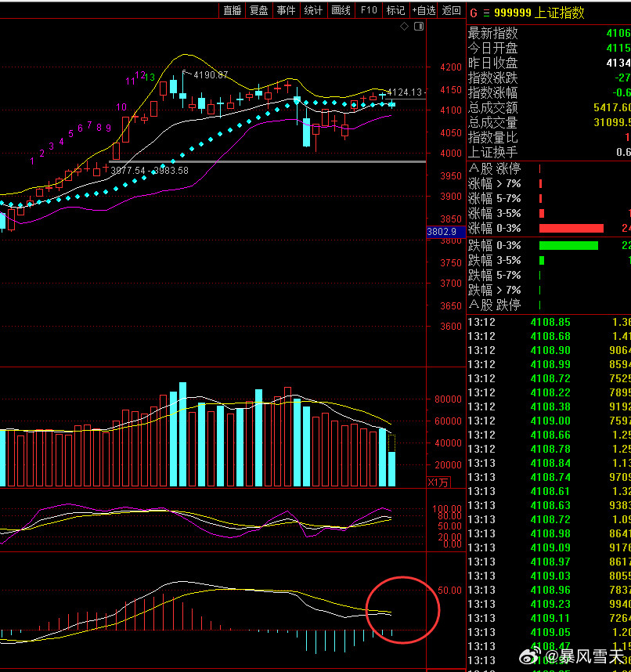Click the 13 sequence count marker on chart
Screen dimensions: 631x672
point(150,78)
